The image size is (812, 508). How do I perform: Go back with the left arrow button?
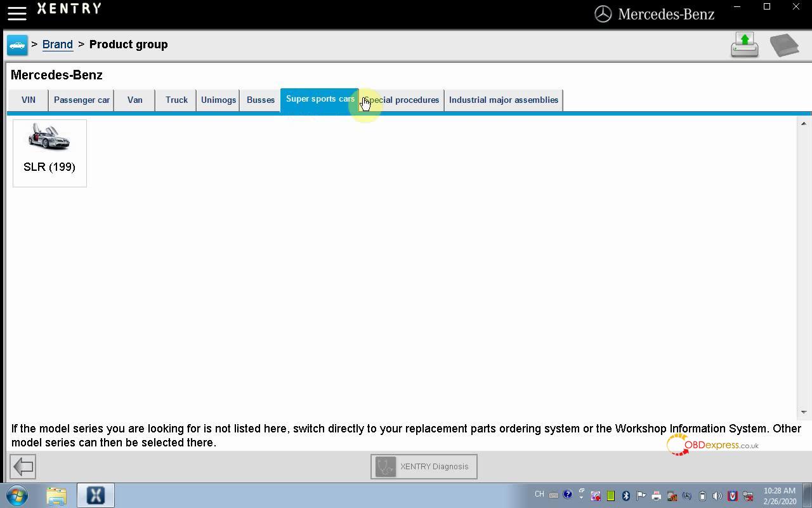point(23,467)
